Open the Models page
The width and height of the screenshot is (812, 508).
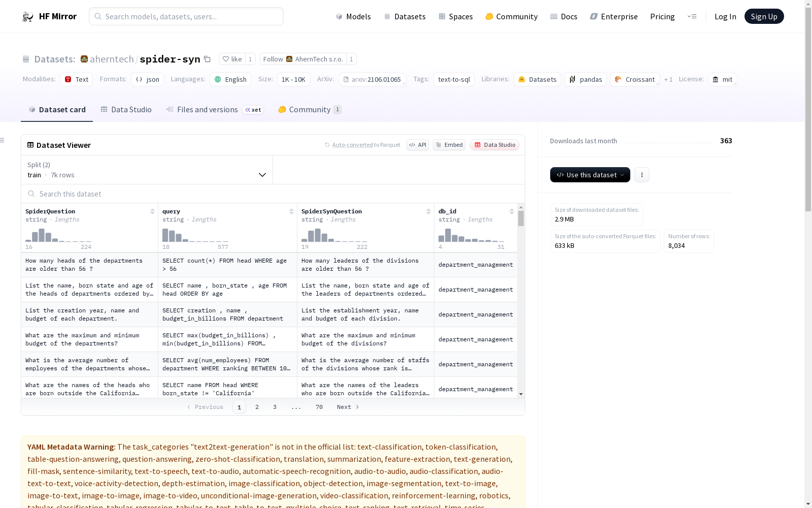point(353,16)
